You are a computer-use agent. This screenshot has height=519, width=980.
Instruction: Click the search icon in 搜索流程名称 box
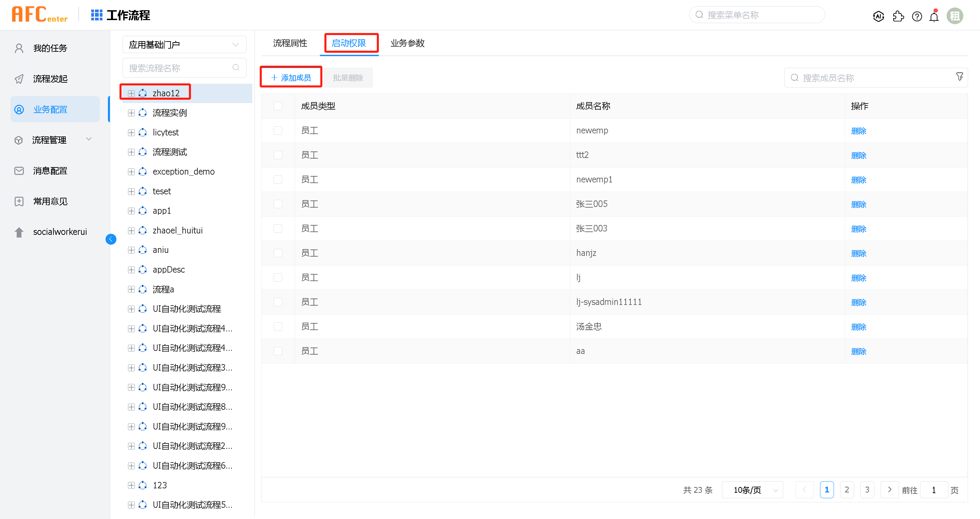(236, 68)
